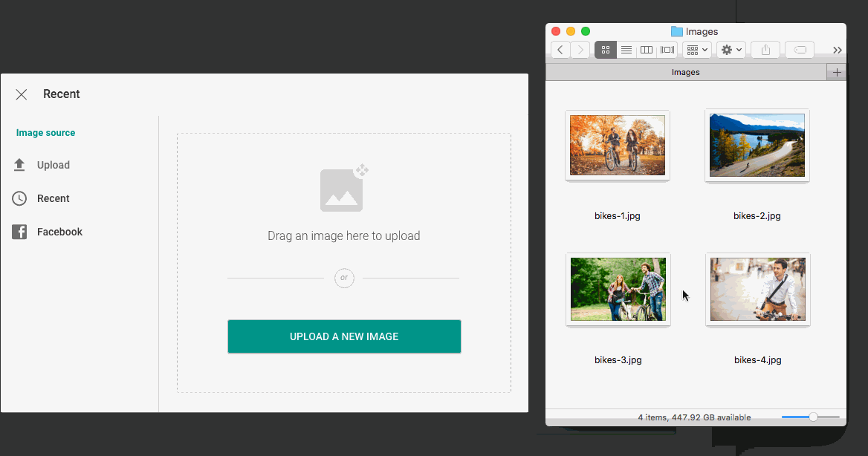Go forward in Finder
868x456 pixels.
(580, 50)
